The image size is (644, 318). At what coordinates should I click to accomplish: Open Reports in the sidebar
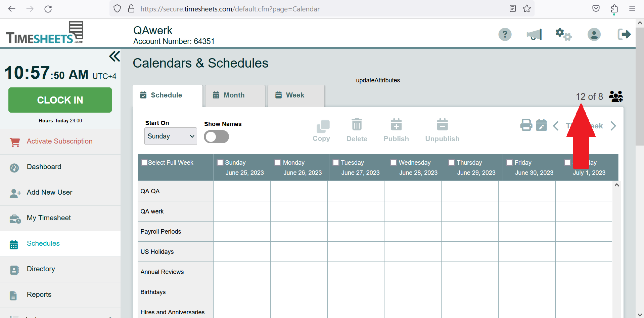click(60, 295)
